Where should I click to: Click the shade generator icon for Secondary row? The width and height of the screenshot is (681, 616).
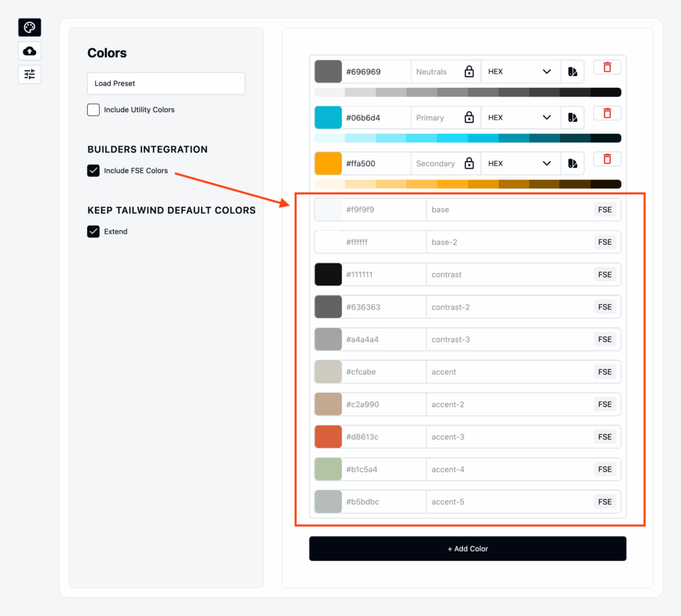pyautogui.click(x=572, y=163)
